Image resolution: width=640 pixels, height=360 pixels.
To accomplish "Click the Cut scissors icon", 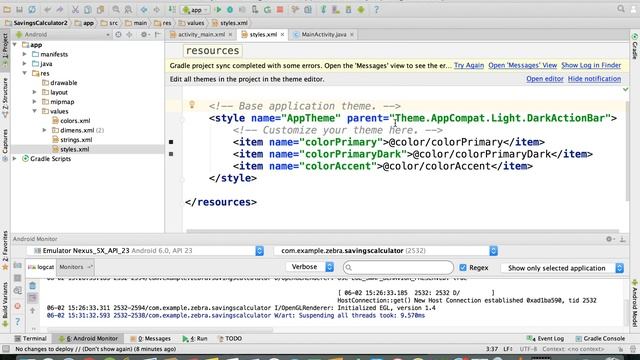I will (x=75, y=9).
